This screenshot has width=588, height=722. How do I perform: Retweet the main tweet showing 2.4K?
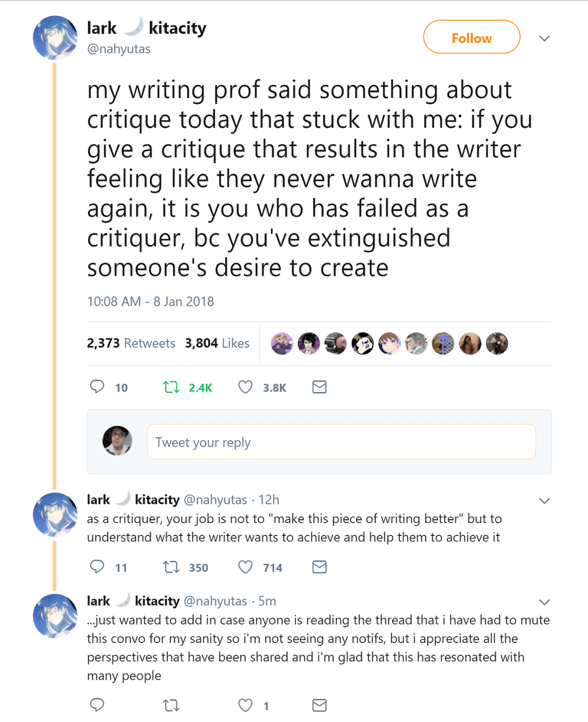[x=171, y=387]
